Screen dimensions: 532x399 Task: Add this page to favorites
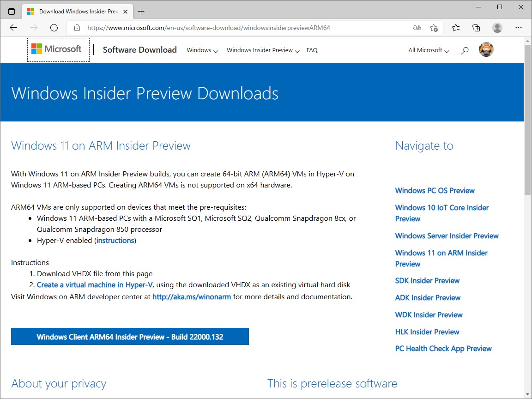tap(434, 28)
